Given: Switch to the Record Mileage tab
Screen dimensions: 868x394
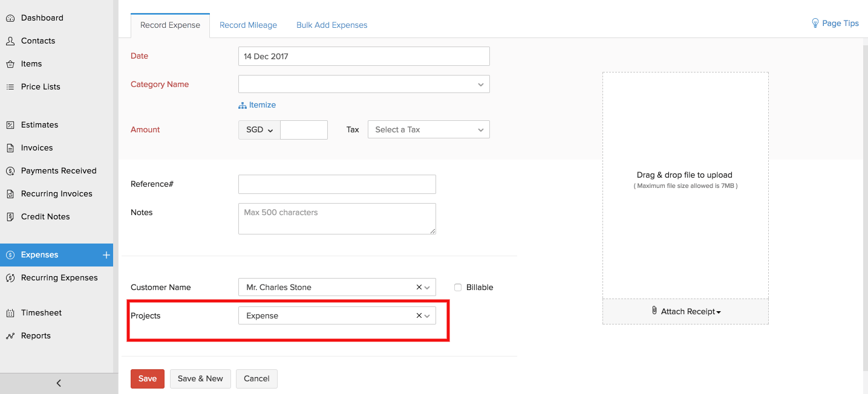Looking at the screenshot, I should [248, 25].
